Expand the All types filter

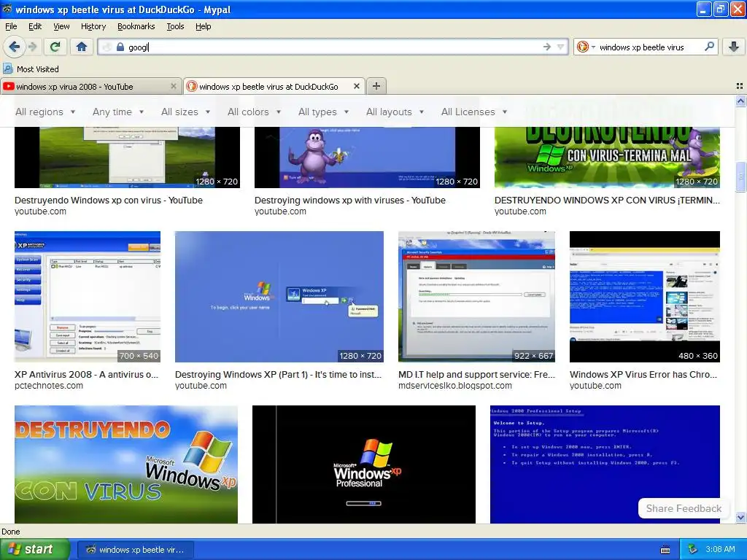323,112
